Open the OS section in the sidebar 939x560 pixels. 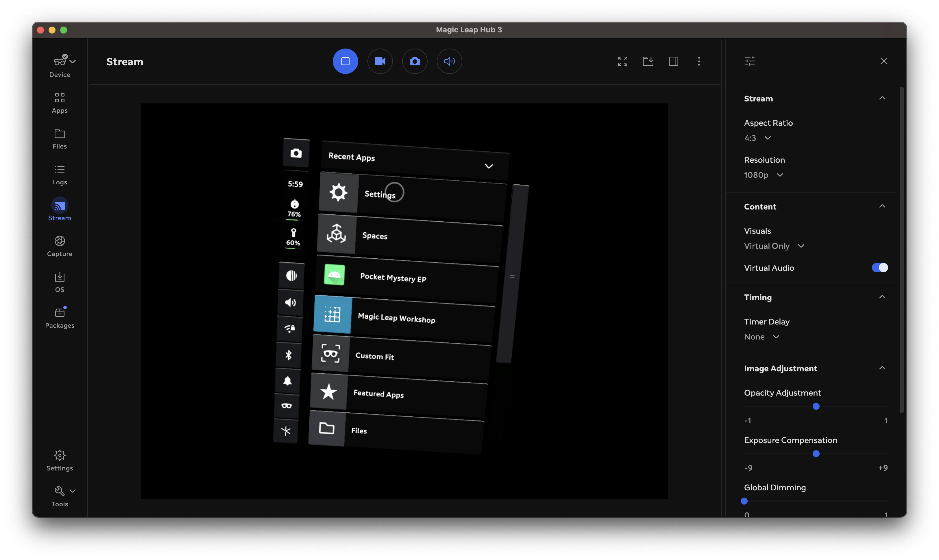pos(60,282)
